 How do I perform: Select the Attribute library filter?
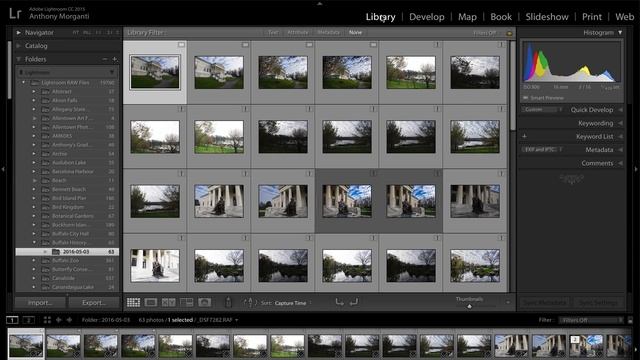pyautogui.click(x=298, y=33)
